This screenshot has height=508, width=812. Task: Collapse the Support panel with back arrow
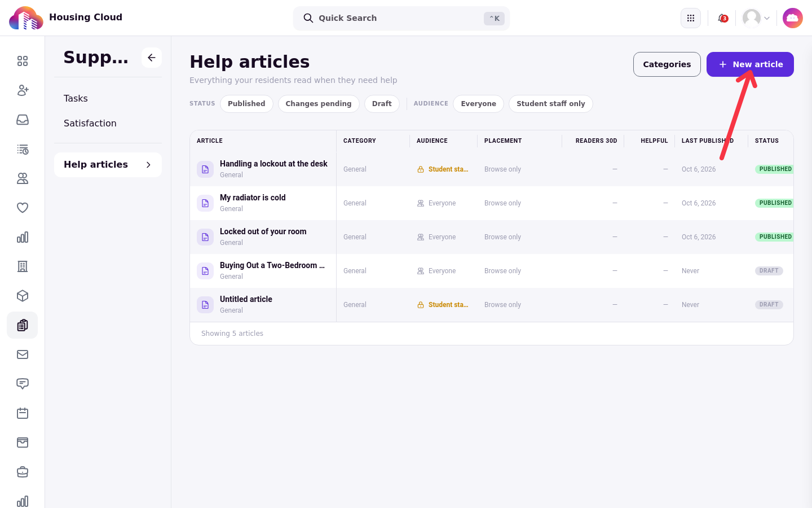[152, 58]
